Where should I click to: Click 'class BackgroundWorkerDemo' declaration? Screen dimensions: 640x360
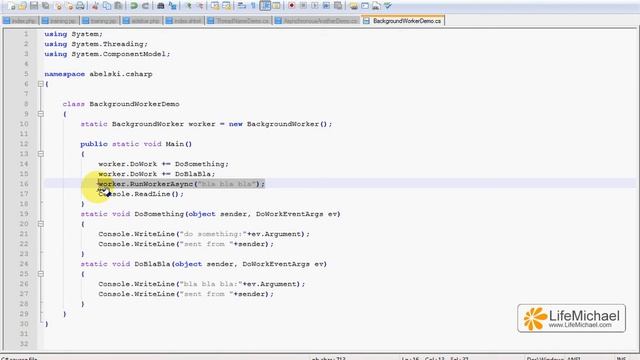point(121,104)
